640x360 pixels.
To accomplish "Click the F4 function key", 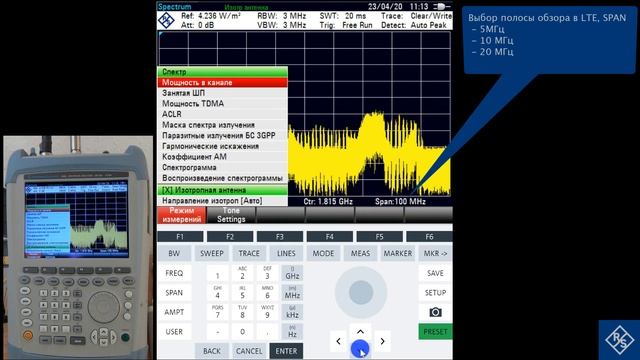I will tap(329, 236).
